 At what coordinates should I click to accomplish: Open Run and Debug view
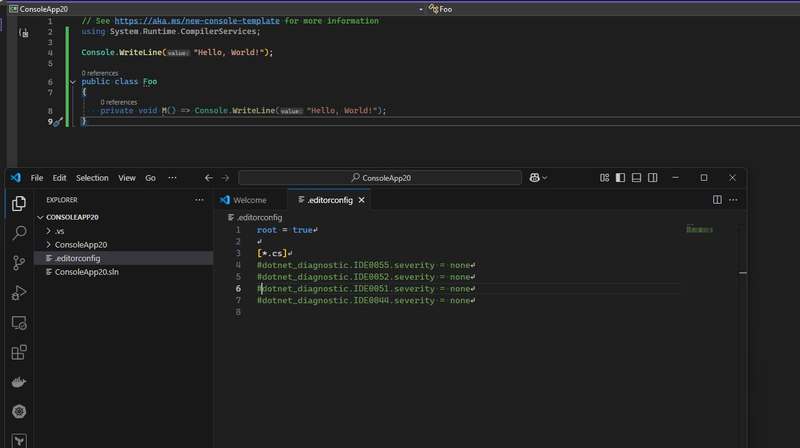point(19,293)
